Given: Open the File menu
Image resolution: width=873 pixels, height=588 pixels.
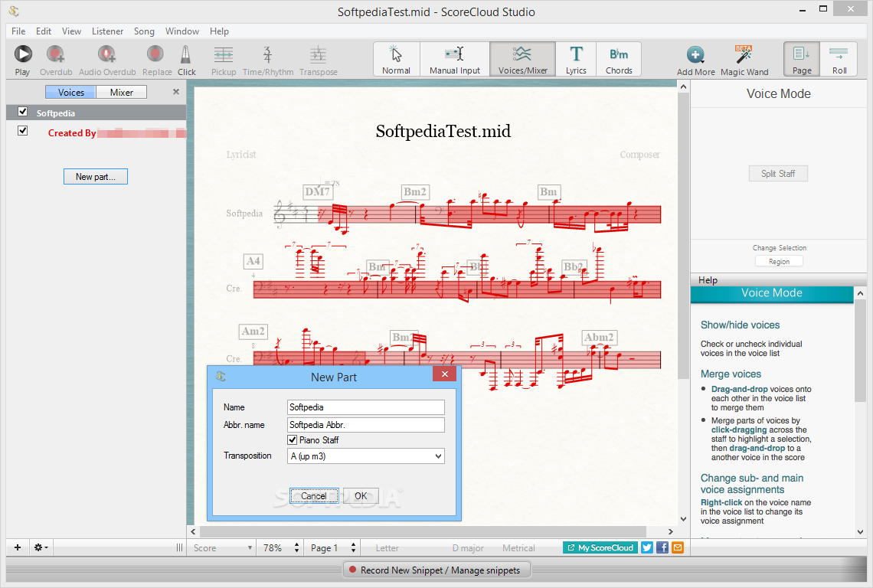Looking at the screenshot, I should (18, 31).
